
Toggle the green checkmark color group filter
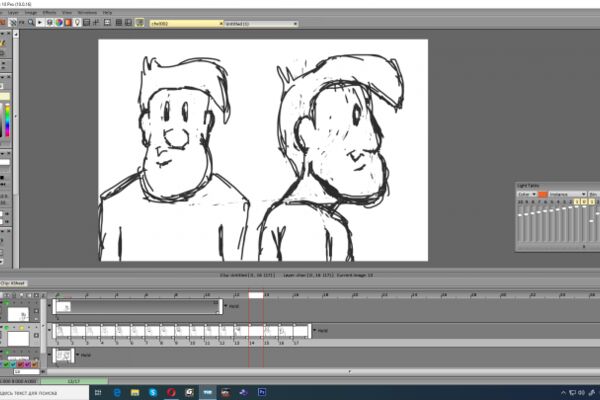pyautogui.click(x=6, y=364)
